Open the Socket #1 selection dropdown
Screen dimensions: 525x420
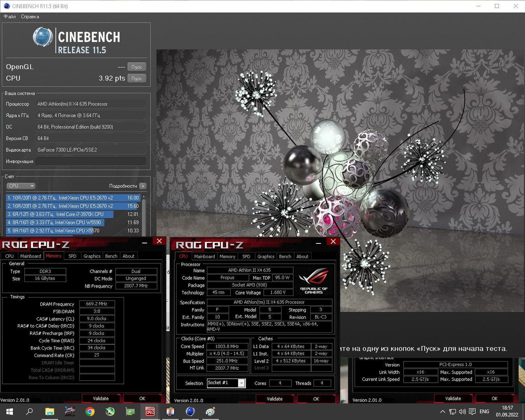241,383
